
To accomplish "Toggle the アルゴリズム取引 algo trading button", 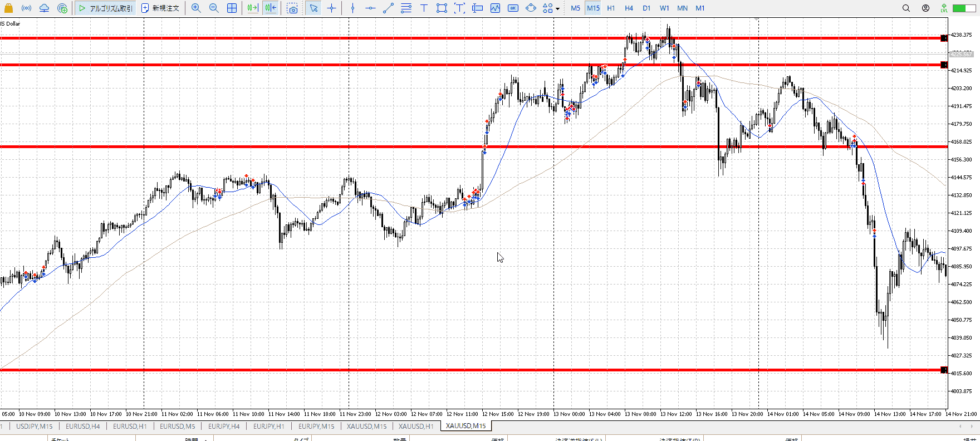I will coord(106,8).
